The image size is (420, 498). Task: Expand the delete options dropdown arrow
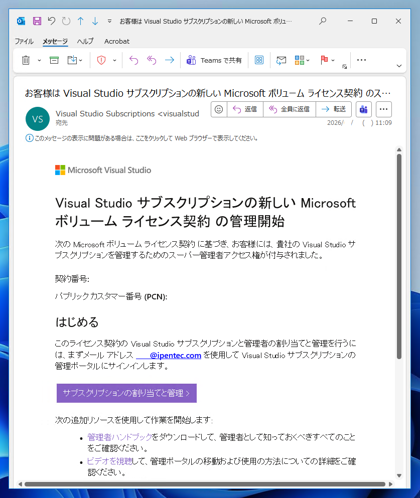(x=39, y=61)
